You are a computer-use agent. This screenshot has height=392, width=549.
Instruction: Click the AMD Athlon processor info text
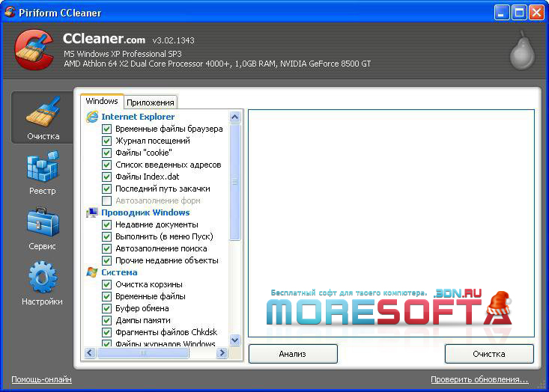click(217, 64)
